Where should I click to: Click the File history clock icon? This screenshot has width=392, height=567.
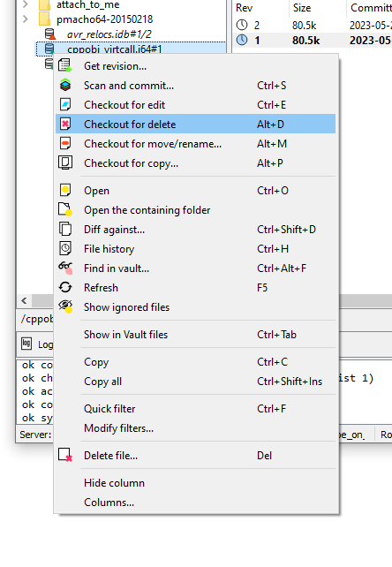tap(65, 248)
